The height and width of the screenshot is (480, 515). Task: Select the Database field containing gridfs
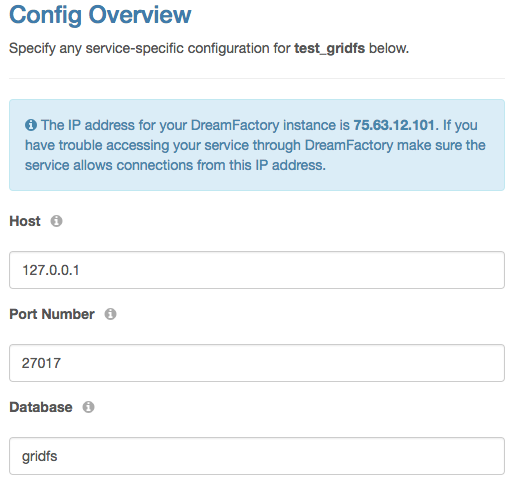257,456
